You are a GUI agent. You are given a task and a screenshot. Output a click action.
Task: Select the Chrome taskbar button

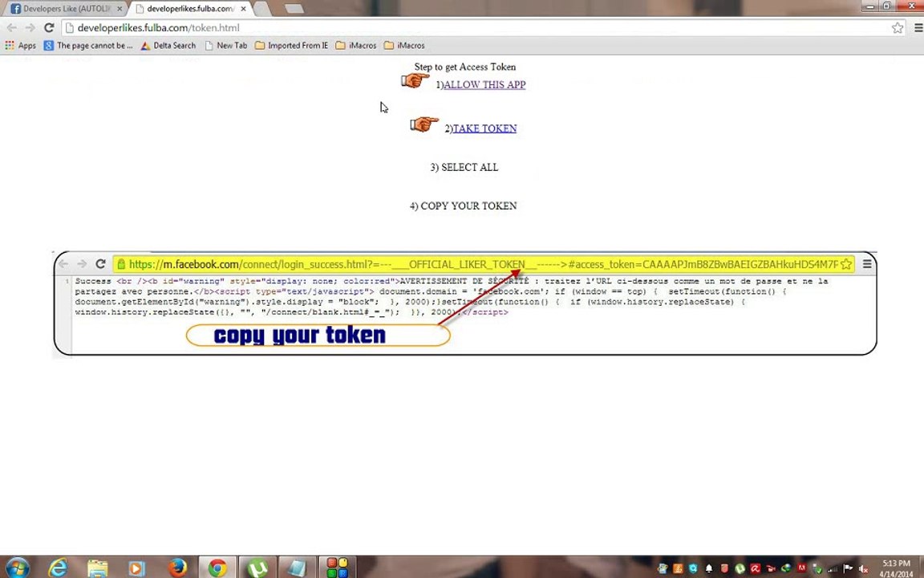[217, 568]
